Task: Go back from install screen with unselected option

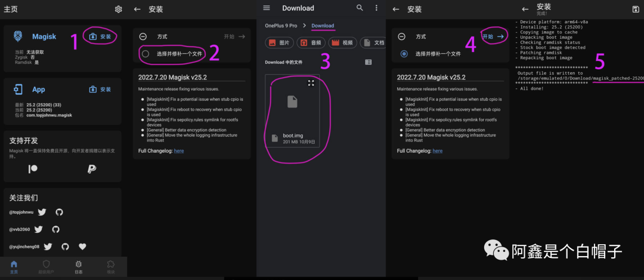Action: pyautogui.click(x=137, y=9)
